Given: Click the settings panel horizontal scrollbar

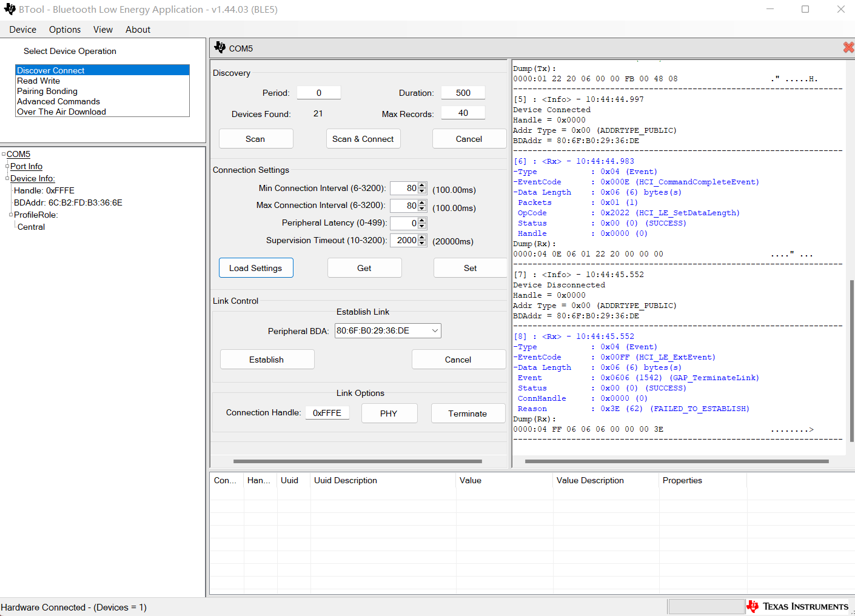Looking at the screenshot, I should (x=358, y=461).
